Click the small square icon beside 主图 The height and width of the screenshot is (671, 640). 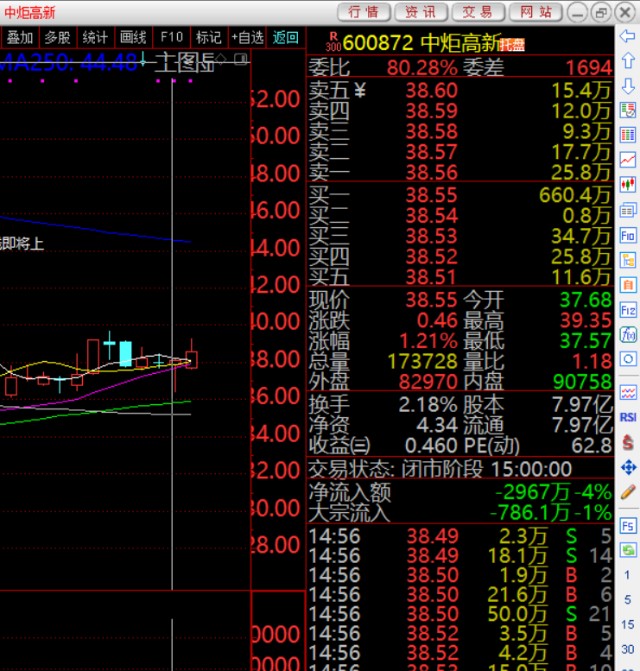coord(241,59)
